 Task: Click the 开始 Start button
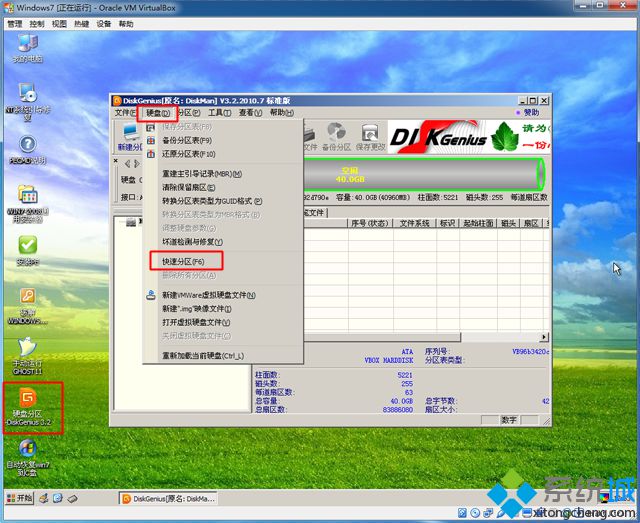pyautogui.click(x=19, y=499)
